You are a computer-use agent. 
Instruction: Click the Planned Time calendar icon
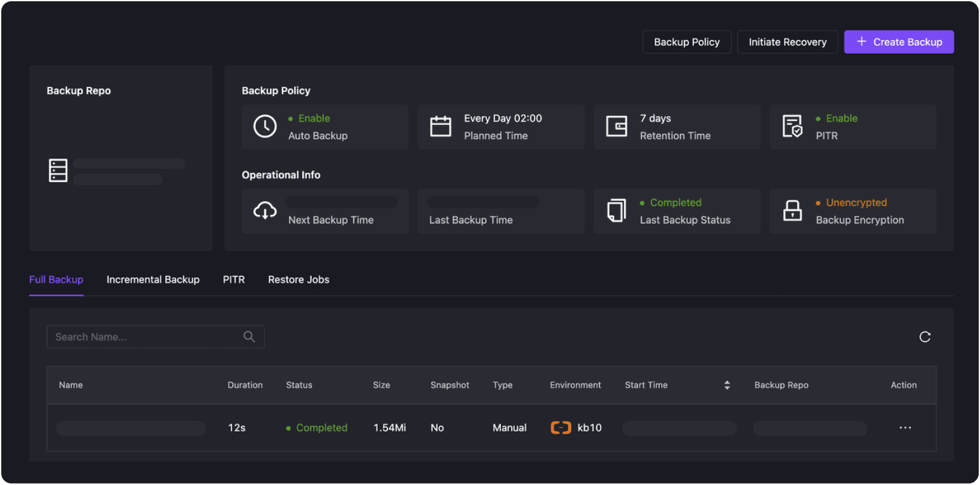click(x=441, y=127)
